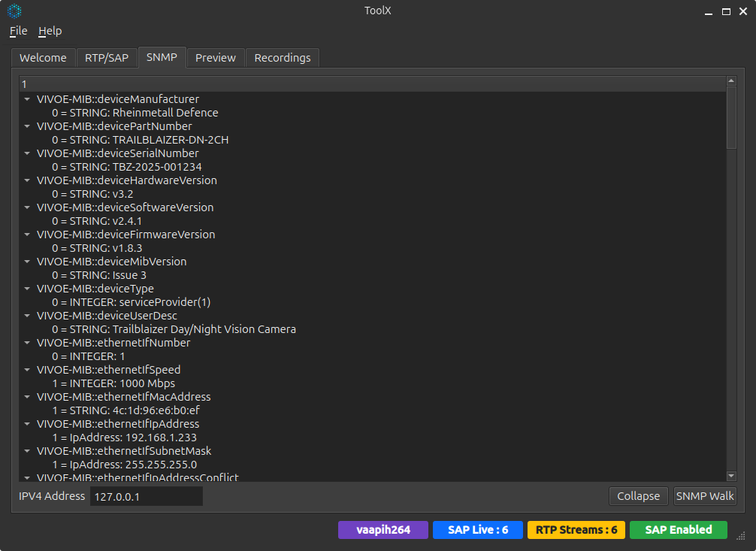Switch to the RTP/SAP tab
This screenshot has height=551, width=756.
106,58
